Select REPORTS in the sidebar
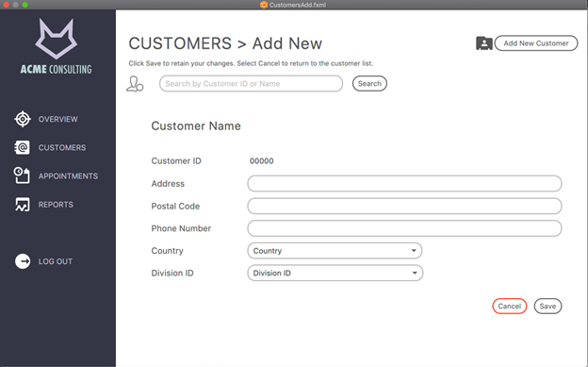The width and height of the screenshot is (588, 367). click(x=56, y=205)
